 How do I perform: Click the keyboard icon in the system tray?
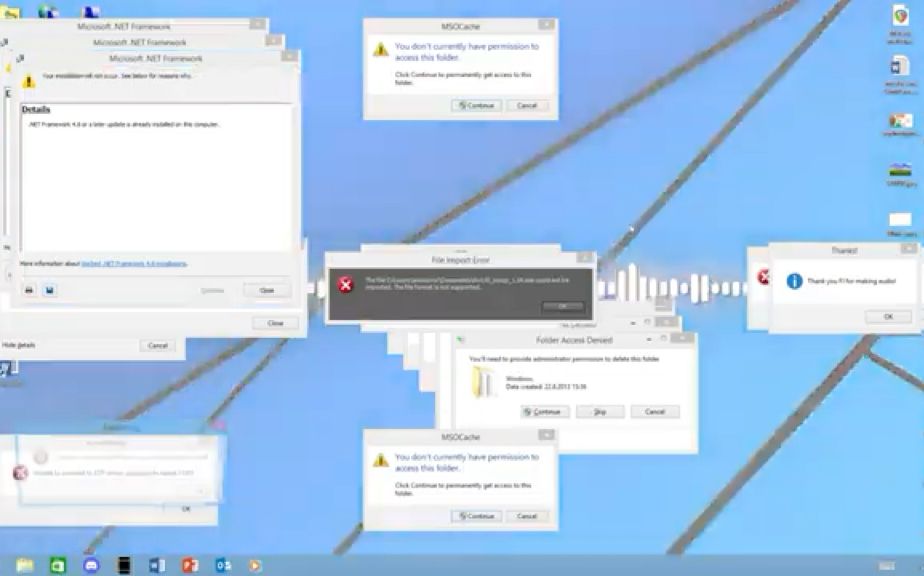tap(887, 566)
